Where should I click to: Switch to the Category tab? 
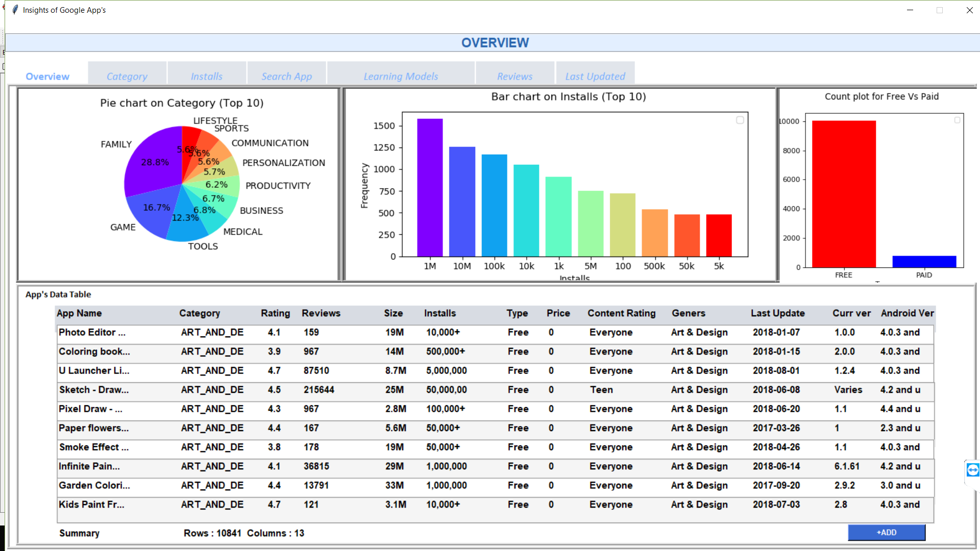point(127,76)
